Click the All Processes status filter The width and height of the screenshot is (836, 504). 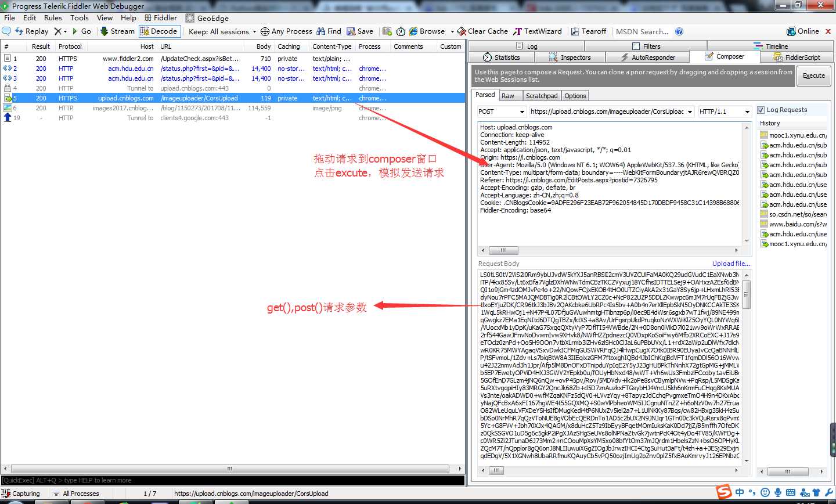point(76,494)
